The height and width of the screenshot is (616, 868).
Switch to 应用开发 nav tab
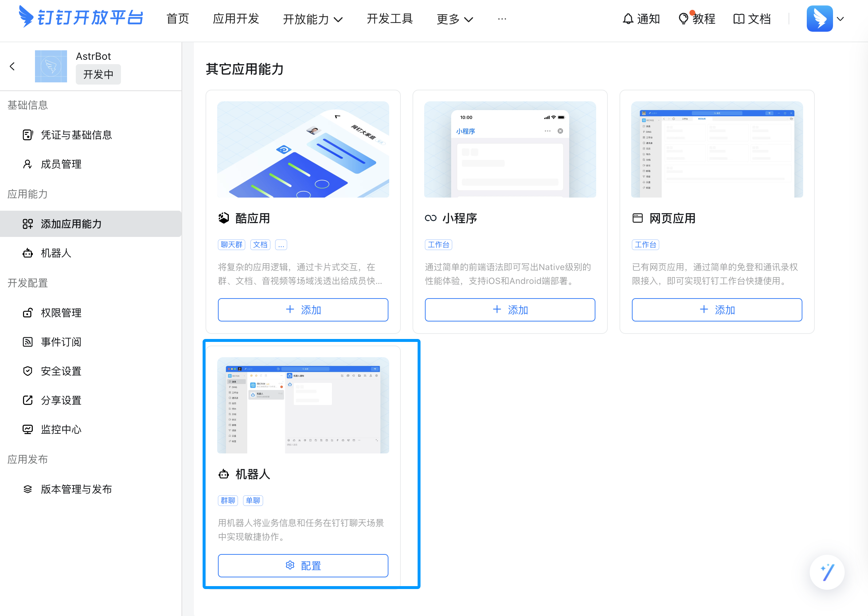coord(236,19)
